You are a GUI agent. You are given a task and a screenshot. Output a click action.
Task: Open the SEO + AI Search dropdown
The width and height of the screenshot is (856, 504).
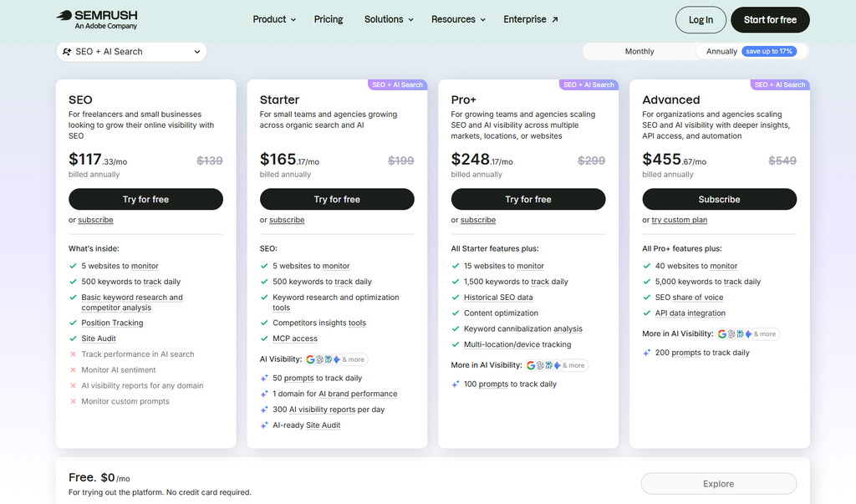[x=131, y=51]
